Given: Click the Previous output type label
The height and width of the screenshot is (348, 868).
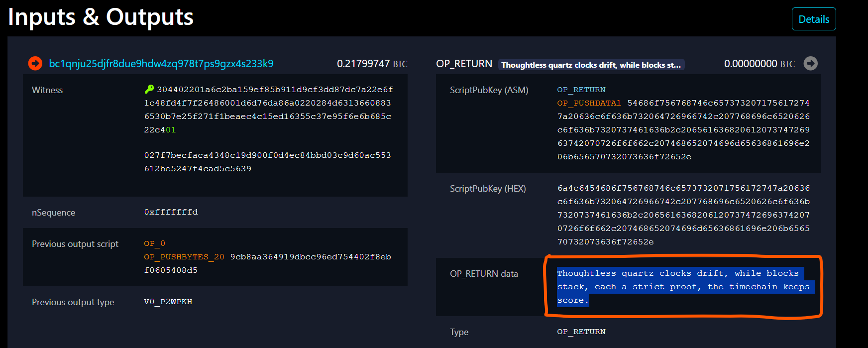Looking at the screenshot, I should (x=73, y=302).
